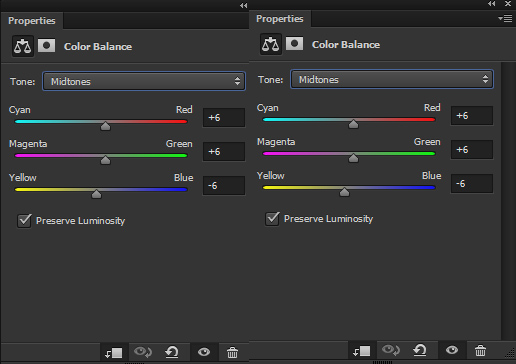Delete adjustment layer via left panel trash
Viewport: 516px width, 364px height.
[x=232, y=352]
